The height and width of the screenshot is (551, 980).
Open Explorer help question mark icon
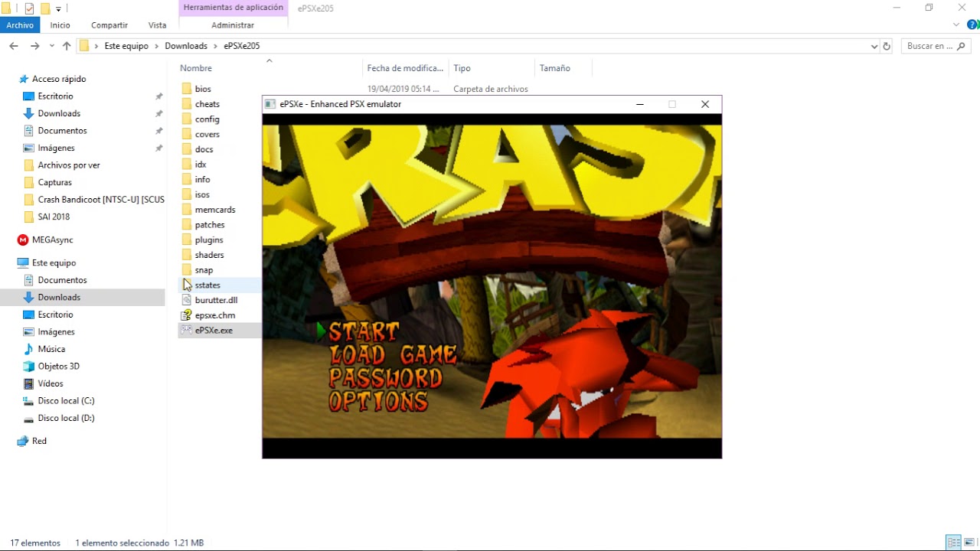coord(972,24)
